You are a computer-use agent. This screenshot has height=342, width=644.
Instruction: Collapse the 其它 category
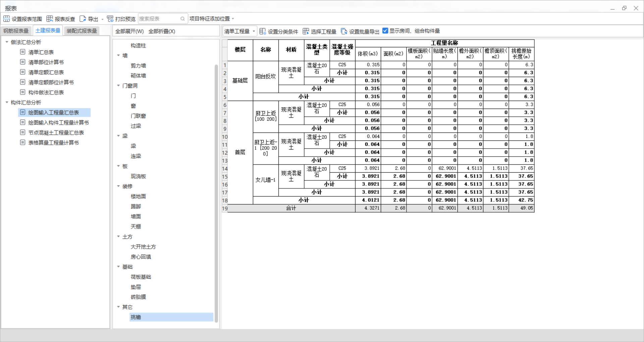(x=118, y=307)
